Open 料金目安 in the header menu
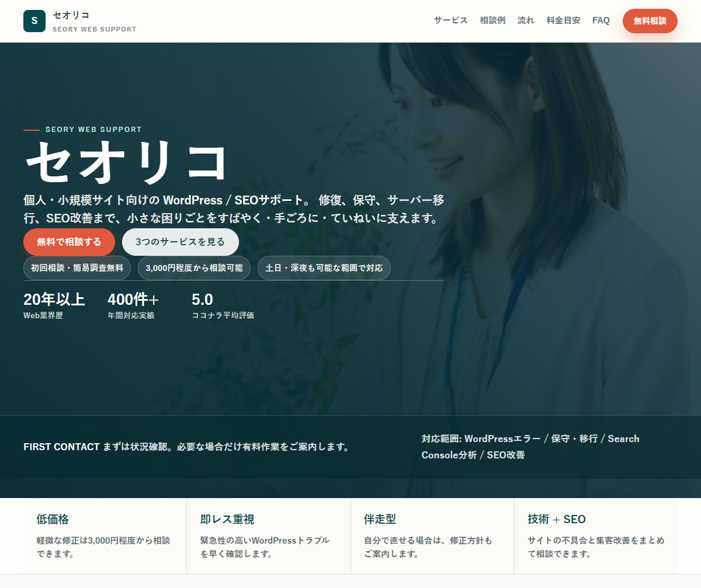 click(563, 20)
